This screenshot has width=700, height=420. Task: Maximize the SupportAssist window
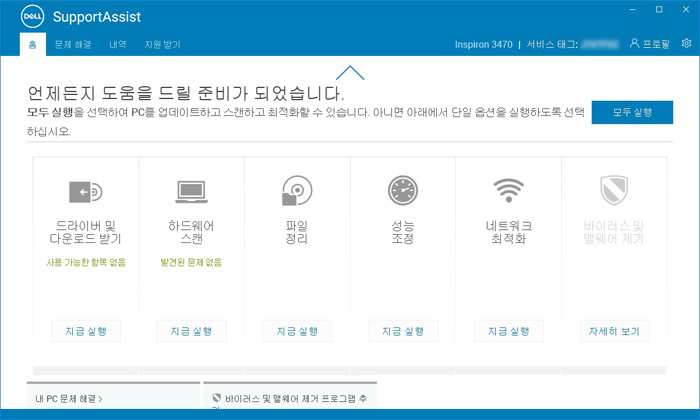659,9
